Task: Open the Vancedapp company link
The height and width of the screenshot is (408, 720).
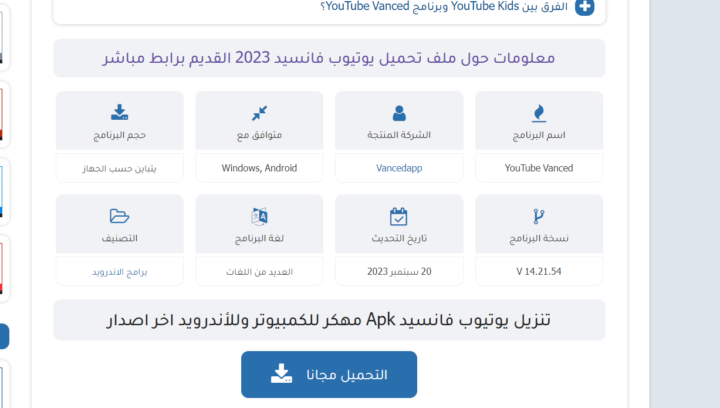Action: [399, 168]
